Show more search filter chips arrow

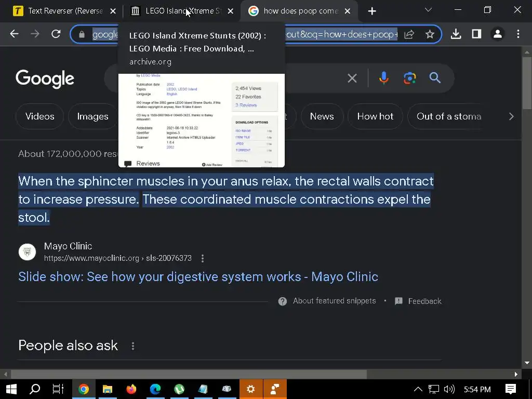pyautogui.click(x=511, y=117)
